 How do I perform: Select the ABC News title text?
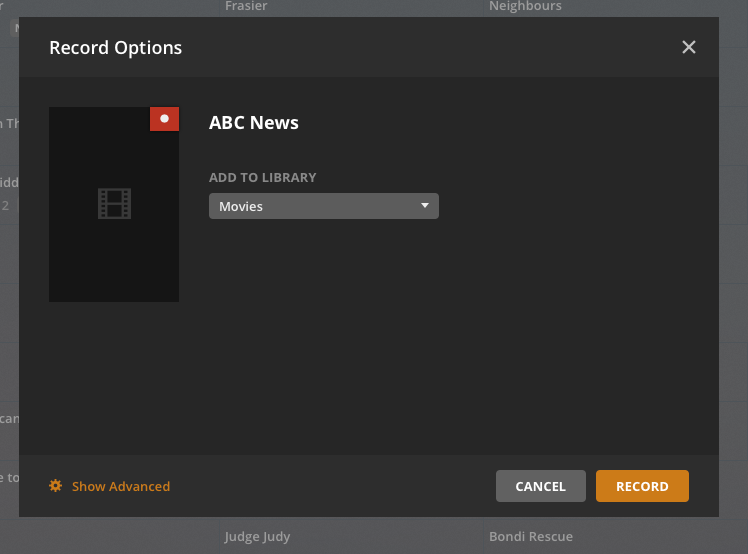[254, 123]
